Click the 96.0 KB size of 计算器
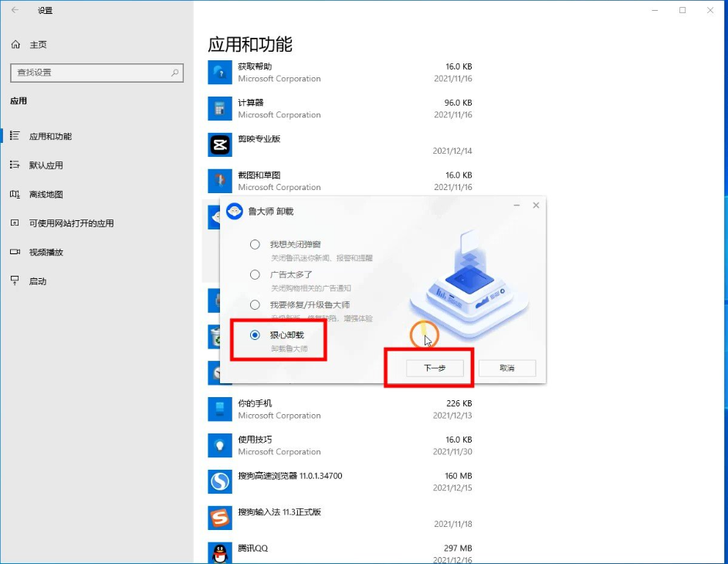Viewport: 728px width, 564px height. pyautogui.click(x=459, y=103)
